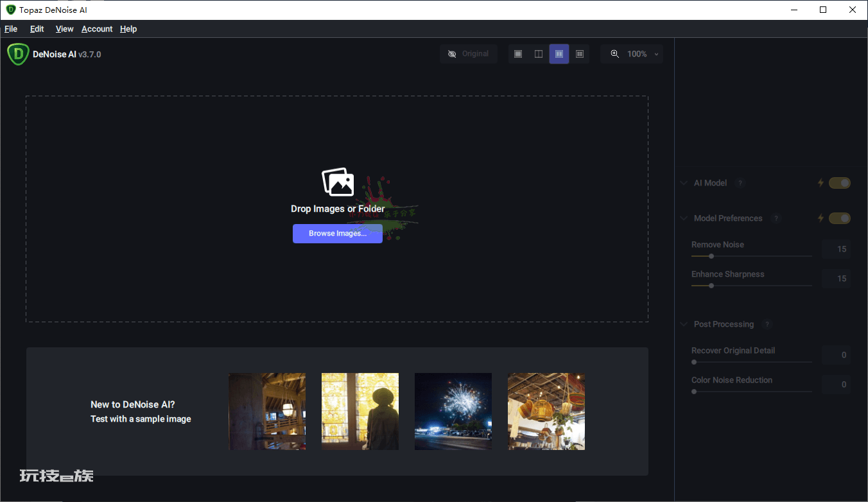This screenshot has height=502, width=868.
Task: Click the Recover Original Detail value field
Action: (x=836, y=355)
